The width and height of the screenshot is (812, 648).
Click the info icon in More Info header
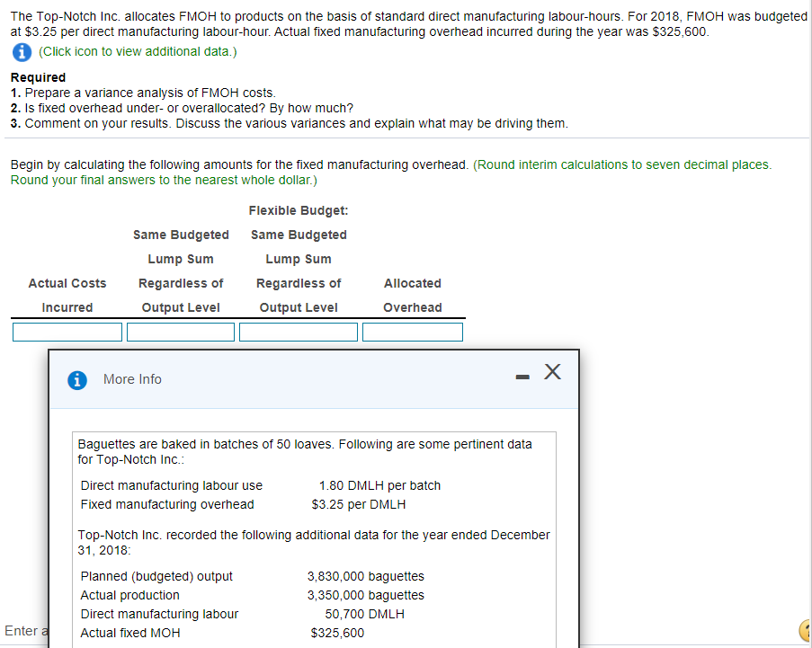pyautogui.click(x=76, y=379)
